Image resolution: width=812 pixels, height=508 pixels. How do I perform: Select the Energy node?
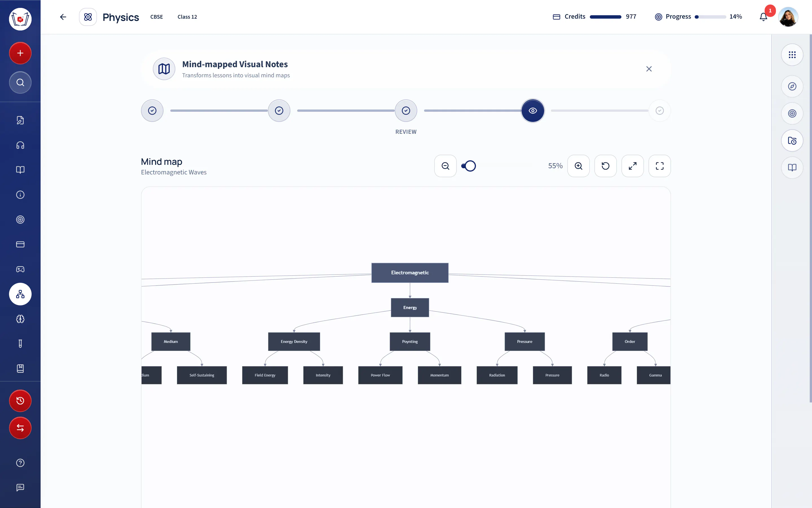(x=410, y=308)
